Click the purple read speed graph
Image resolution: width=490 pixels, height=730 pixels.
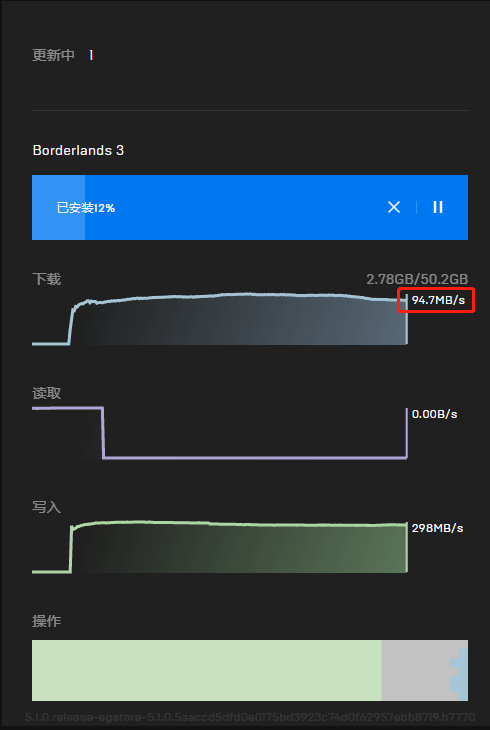pos(220,433)
